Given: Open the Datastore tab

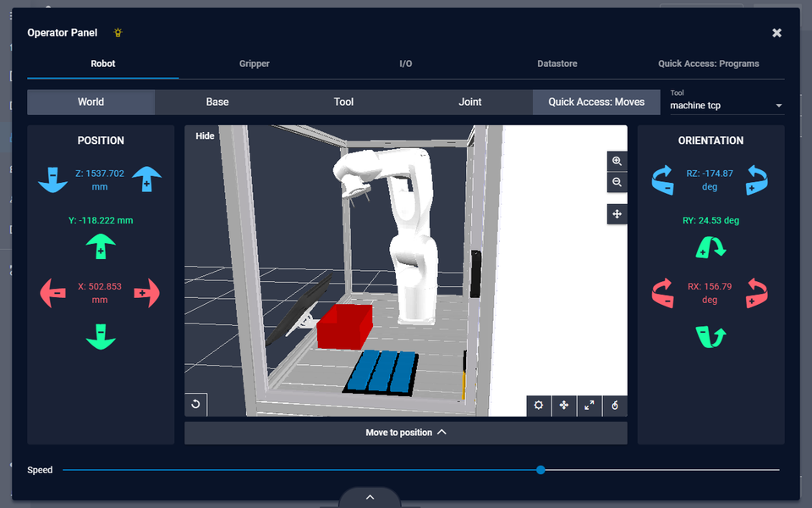Looking at the screenshot, I should tap(557, 63).
